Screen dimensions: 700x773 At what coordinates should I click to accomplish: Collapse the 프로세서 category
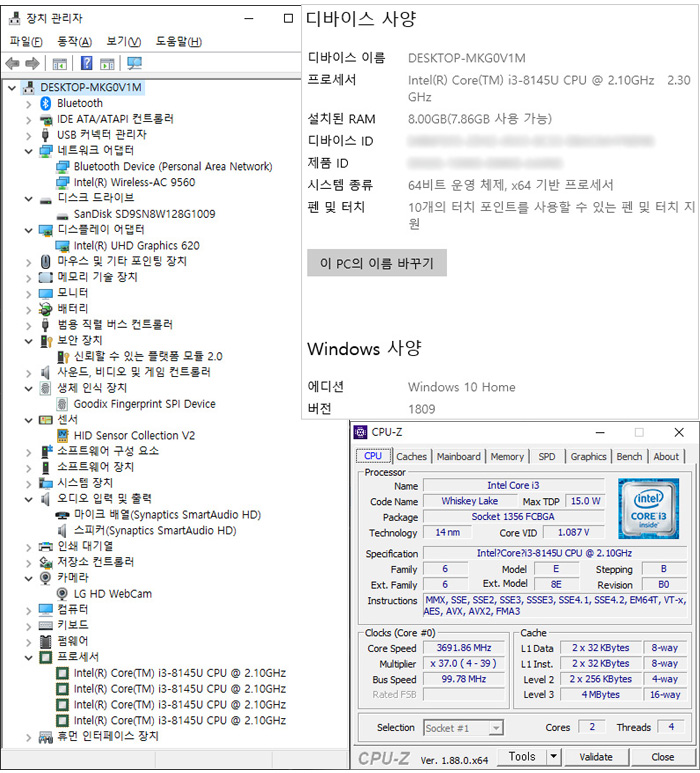click(x=27, y=657)
